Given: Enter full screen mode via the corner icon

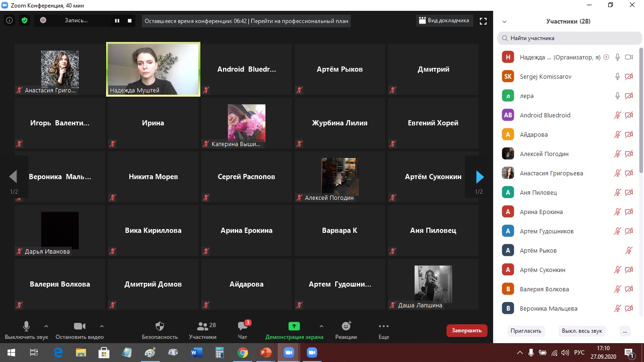Looking at the screenshot, I should coord(483,21).
